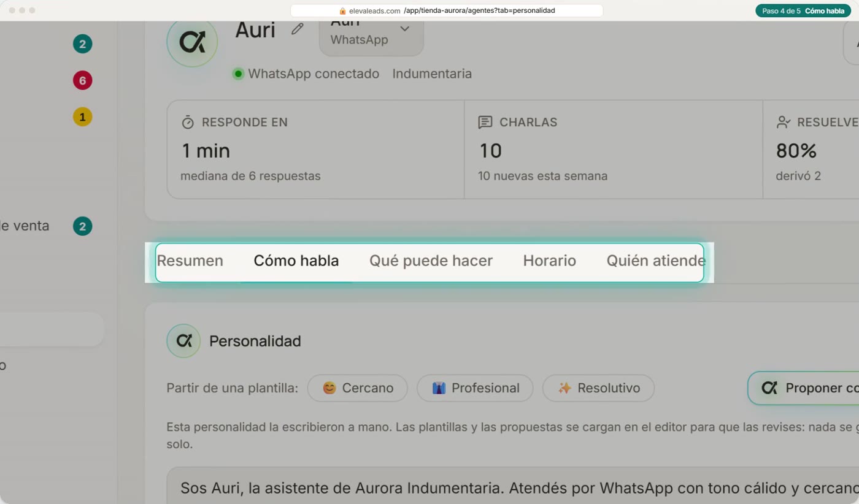Click the padlock icon in the address bar
The width and height of the screenshot is (859, 504).
[x=342, y=11]
